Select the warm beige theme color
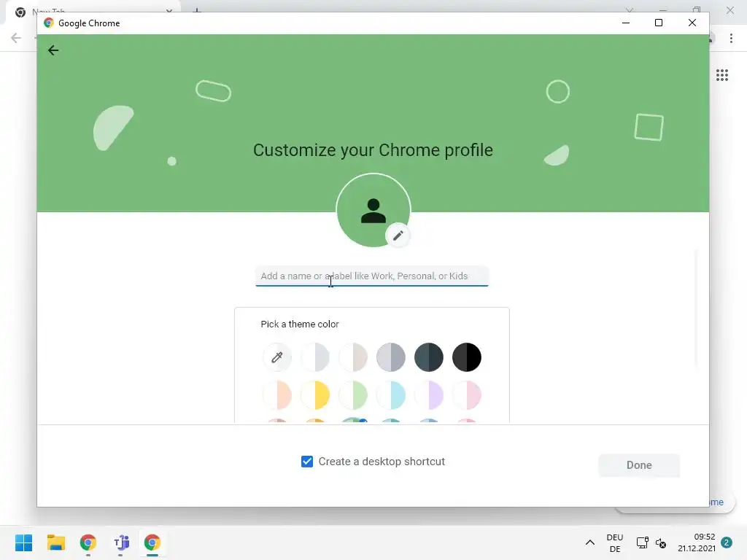747x560 pixels. pos(353,357)
